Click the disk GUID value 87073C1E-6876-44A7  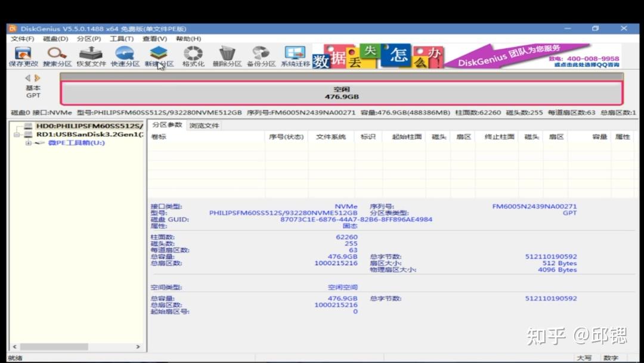(356, 220)
